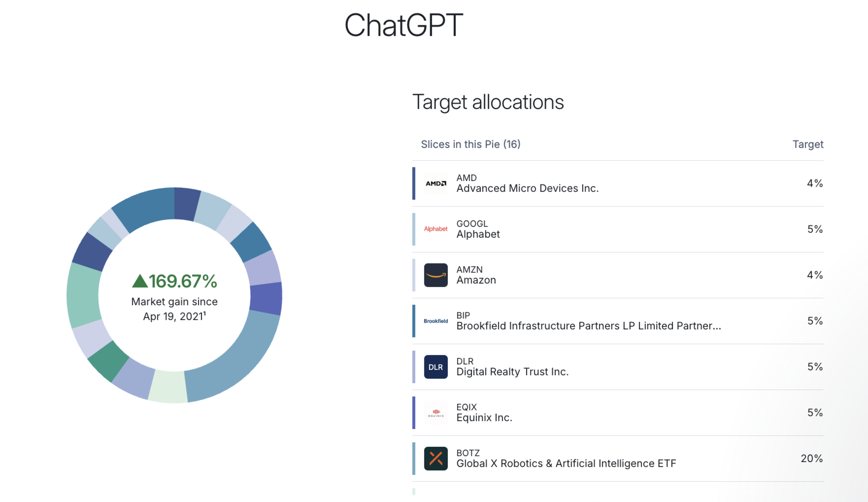
Task: Click the BOTZ robotics ETF logo
Action: [435, 459]
